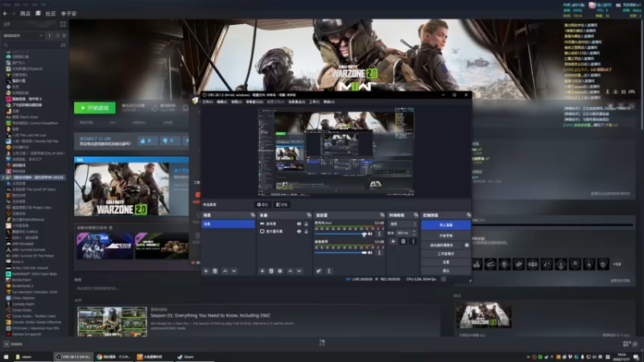Move source up with arrow in Sources dock

[x=290, y=271]
